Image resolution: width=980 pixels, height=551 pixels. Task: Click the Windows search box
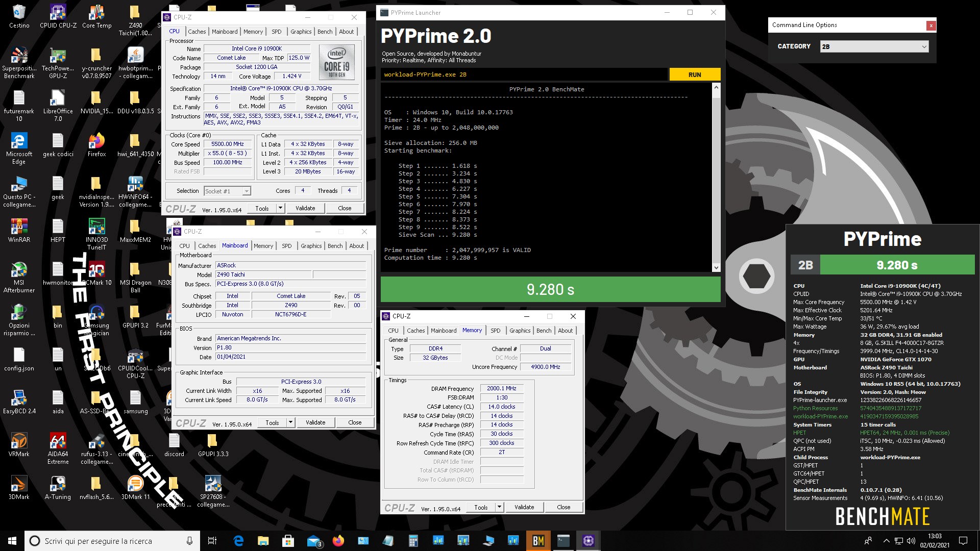tap(112, 541)
